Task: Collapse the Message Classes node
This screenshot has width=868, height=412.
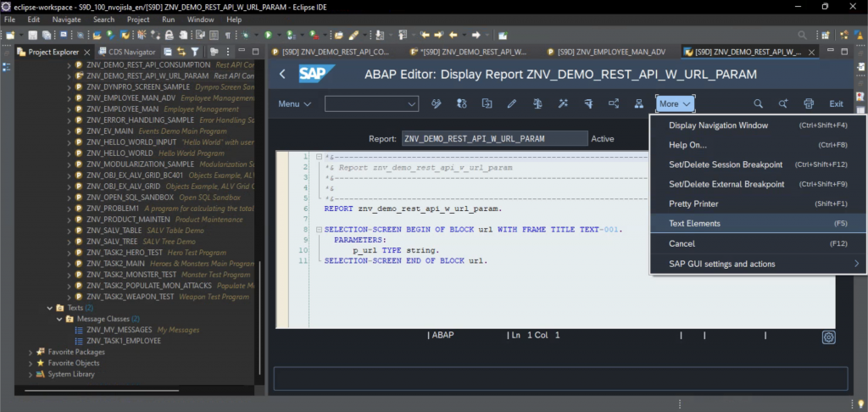Action: pyautogui.click(x=59, y=319)
